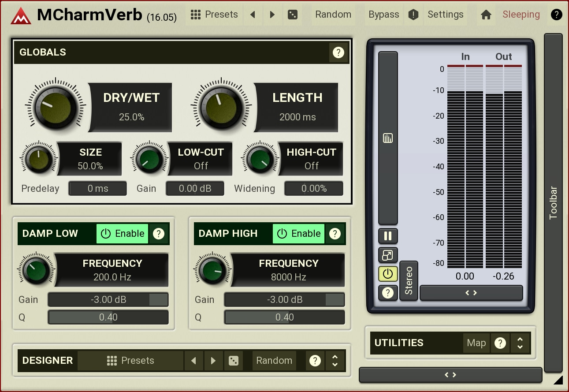This screenshot has width=569, height=392.
Task: Click the exclamation warning icon
Action: (x=413, y=15)
